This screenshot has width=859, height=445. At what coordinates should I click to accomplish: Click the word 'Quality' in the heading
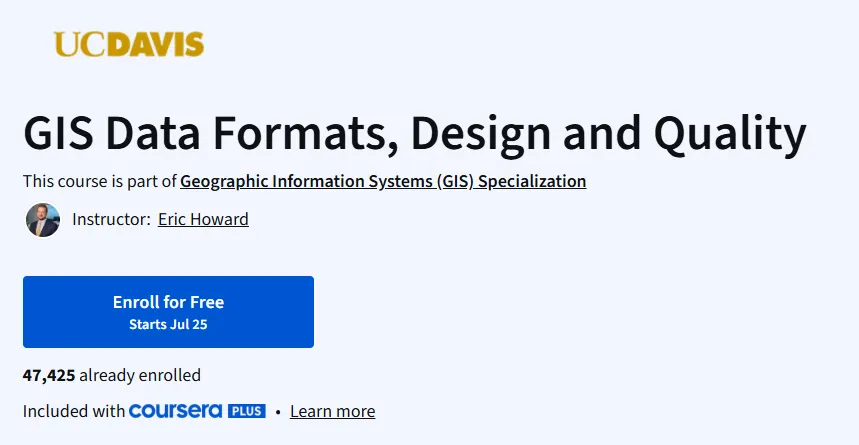(730, 135)
